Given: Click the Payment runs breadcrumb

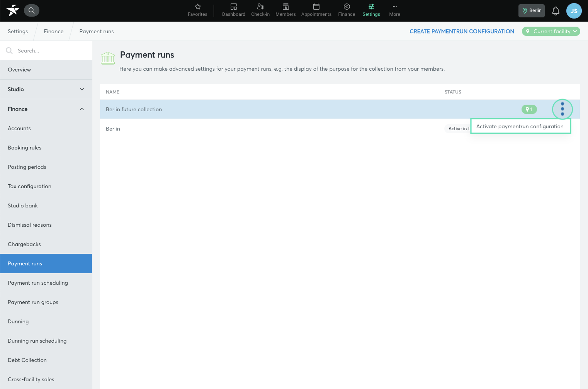Looking at the screenshot, I should click(97, 31).
